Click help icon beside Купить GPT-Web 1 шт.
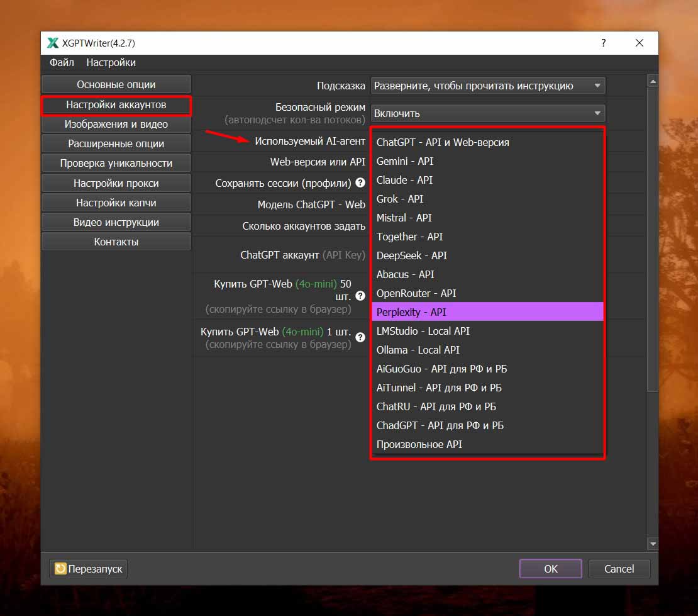The height and width of the screenshot is (616, 698). (360, 337)
